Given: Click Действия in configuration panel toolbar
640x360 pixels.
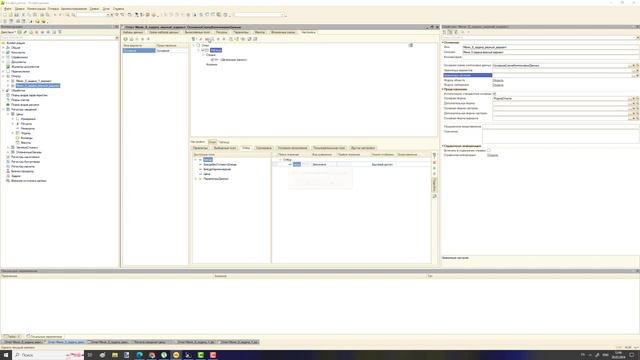Looking at the screenshot, I should [x=8, y=32].
